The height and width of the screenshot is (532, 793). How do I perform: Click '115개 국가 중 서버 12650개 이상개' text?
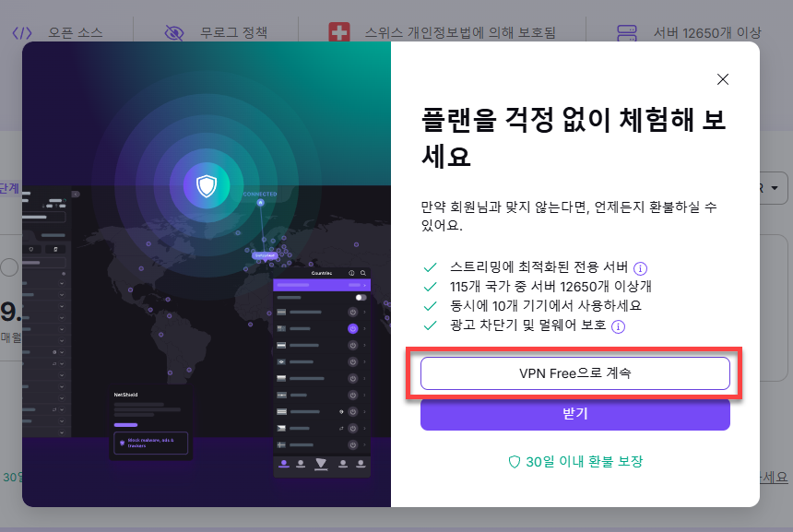pyautogui.click(x=550, y=286)
